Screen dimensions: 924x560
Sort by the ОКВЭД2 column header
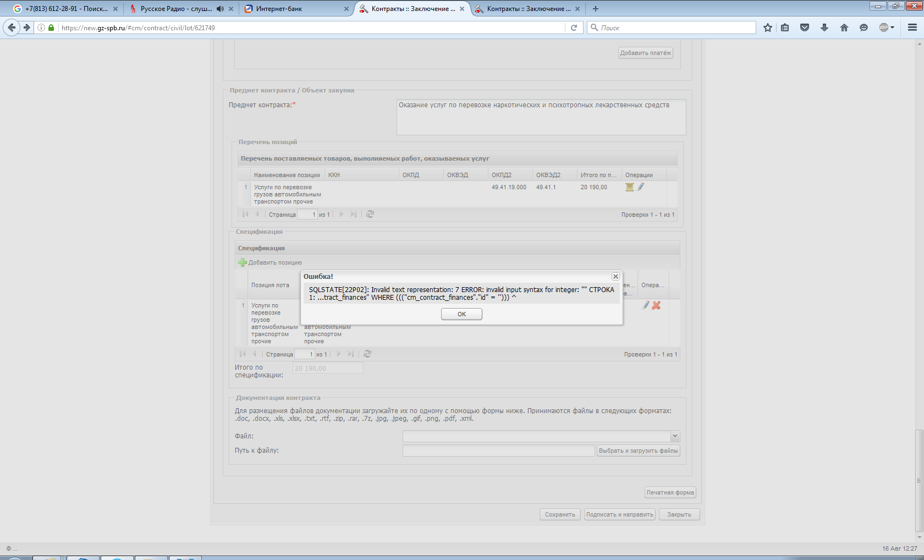555,175
